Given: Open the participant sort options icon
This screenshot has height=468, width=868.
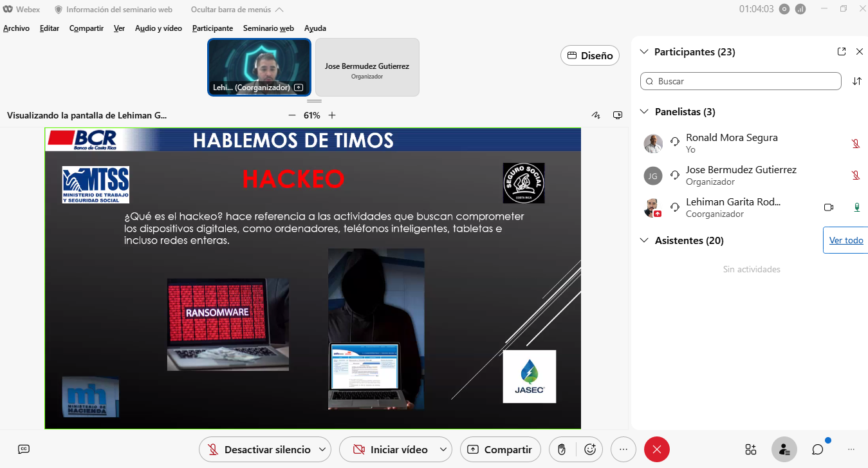Looking at the screenshot, I should 857,81.
